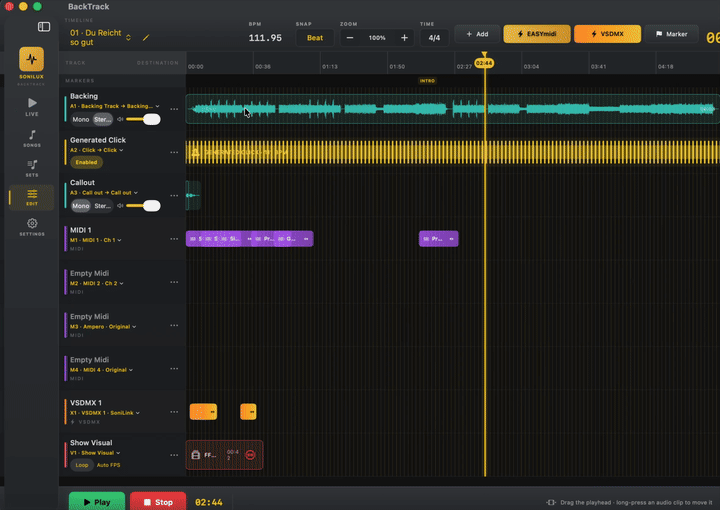Screen dimensions: 720x510
Task: Click the playhead marker at 02:44
Action: (x=484, y=63)
